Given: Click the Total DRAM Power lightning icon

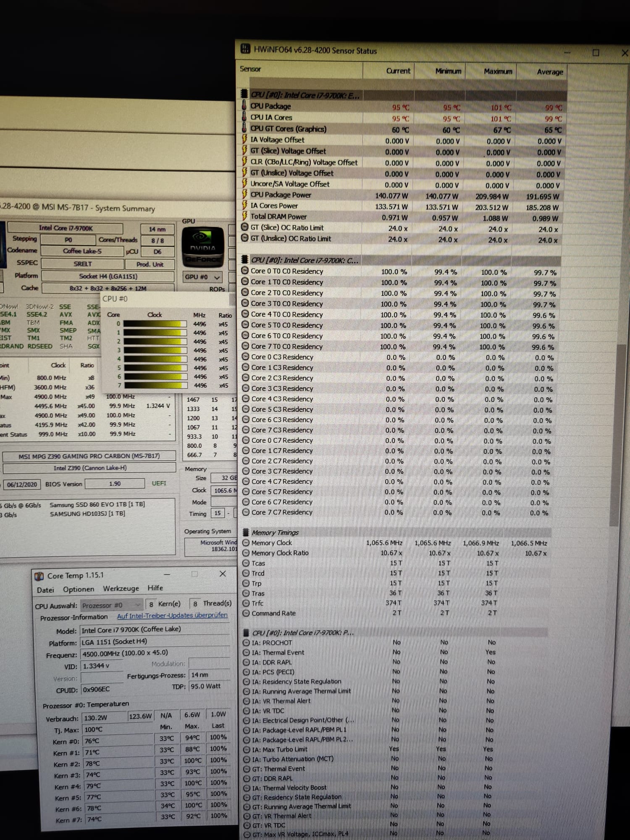Looking at the screenshot, I should click(244, 216).
